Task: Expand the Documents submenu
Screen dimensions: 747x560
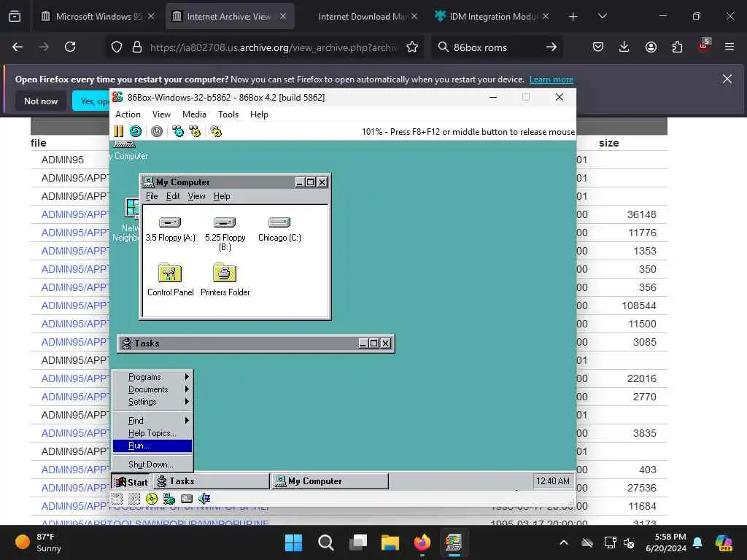Action: [x=153, y=389]
